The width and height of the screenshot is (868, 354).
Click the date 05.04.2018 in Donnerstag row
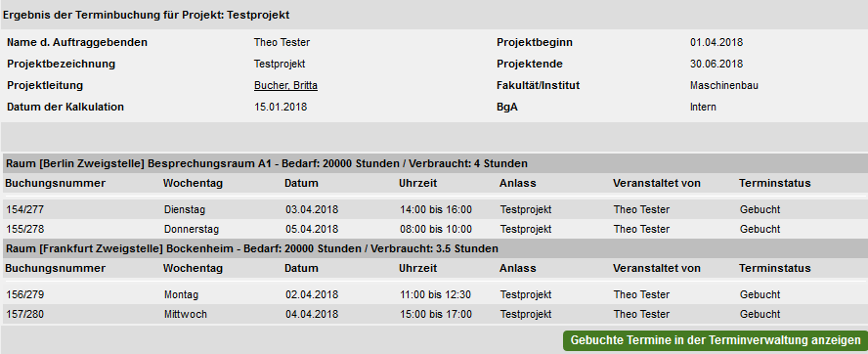[x=312, y=229]
